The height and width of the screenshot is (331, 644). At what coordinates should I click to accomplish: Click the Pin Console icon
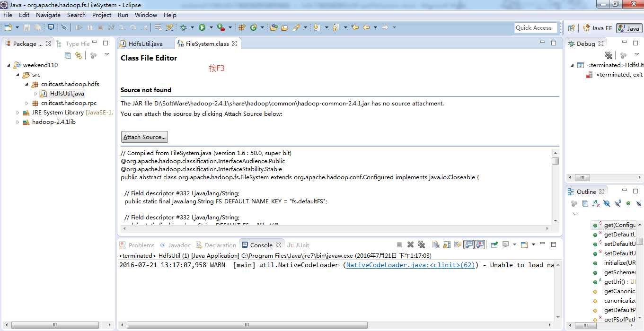pyautogui.click(x=494, y=244)
